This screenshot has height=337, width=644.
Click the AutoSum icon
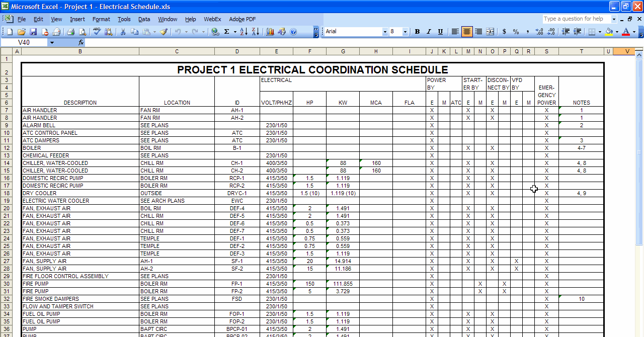pyautogui.click(x=227, y=31)
